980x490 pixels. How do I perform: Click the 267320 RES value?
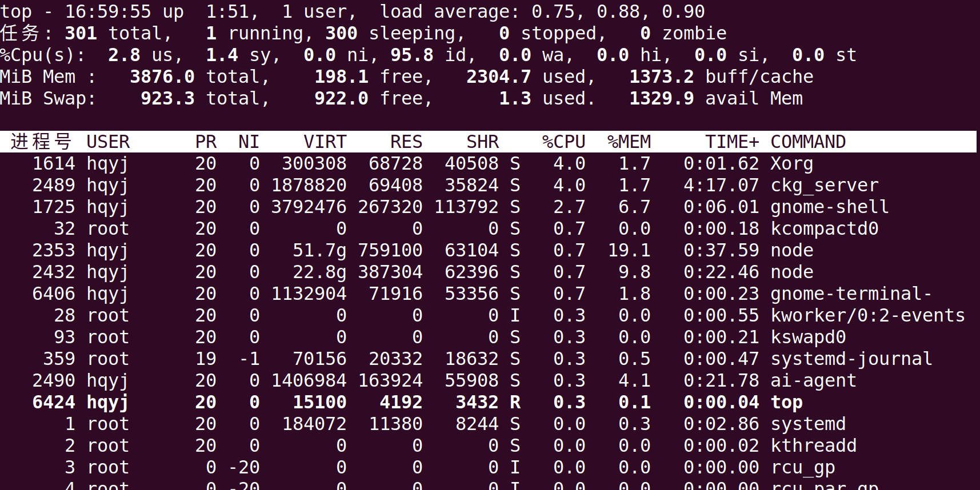[390, 207]
